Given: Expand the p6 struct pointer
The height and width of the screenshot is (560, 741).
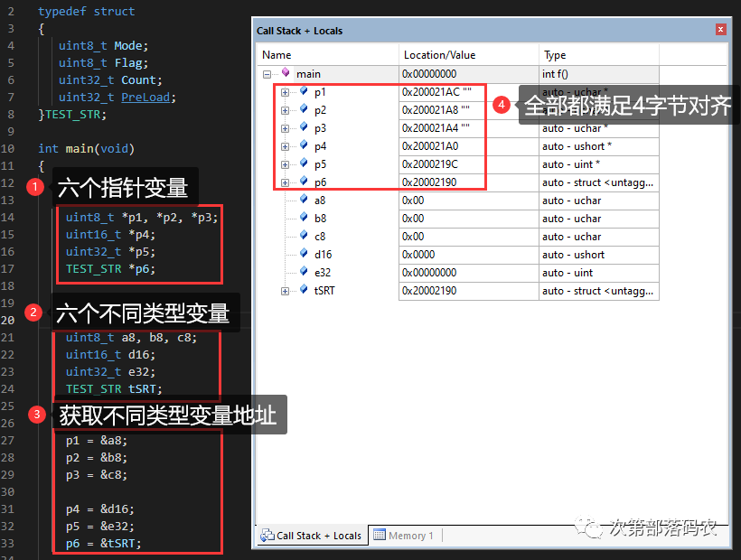Looking at the screenshot, I should pyautogui.click(x=285, y=182).
